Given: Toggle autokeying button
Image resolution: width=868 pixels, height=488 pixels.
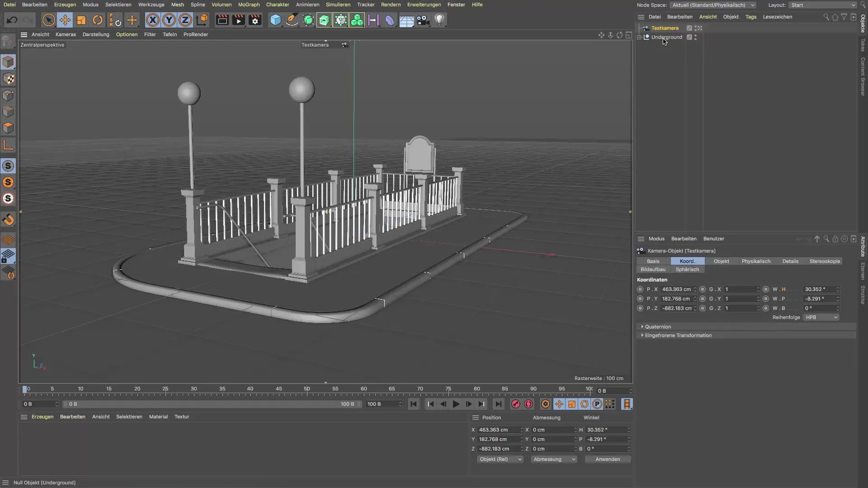Looking at the screenshot, I should pyautogui.click(x=528, y=404).
